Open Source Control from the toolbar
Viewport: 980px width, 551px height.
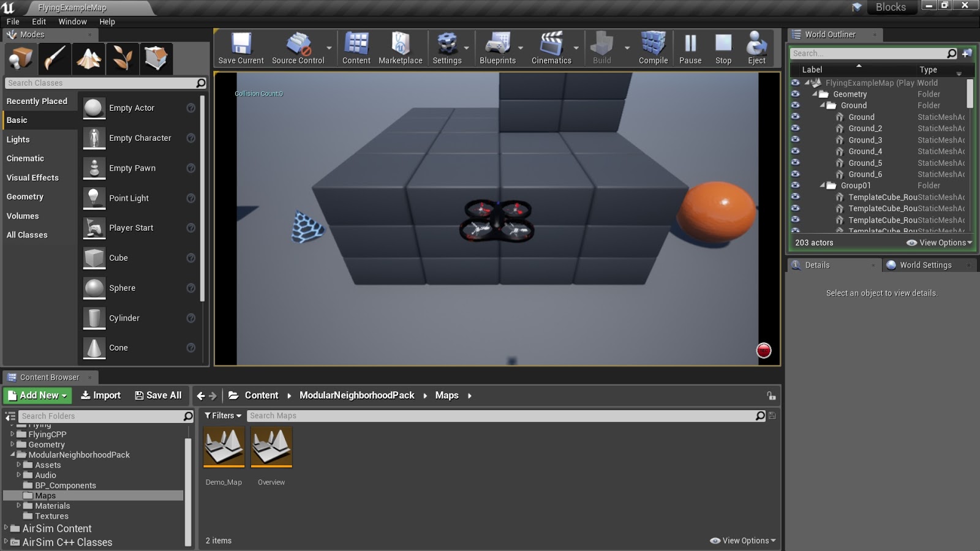point(298,48)
